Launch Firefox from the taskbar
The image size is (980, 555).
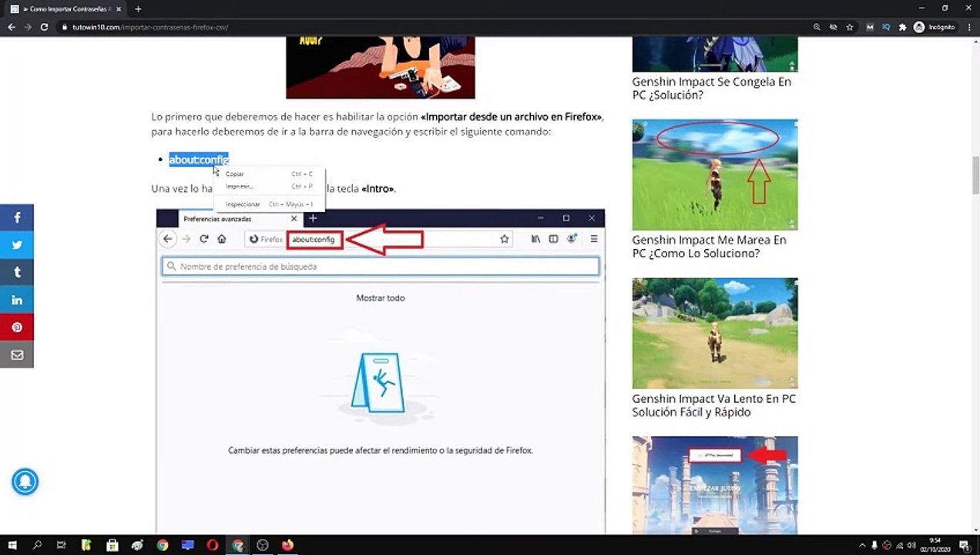pyautogui.click(x=287, y=545)
